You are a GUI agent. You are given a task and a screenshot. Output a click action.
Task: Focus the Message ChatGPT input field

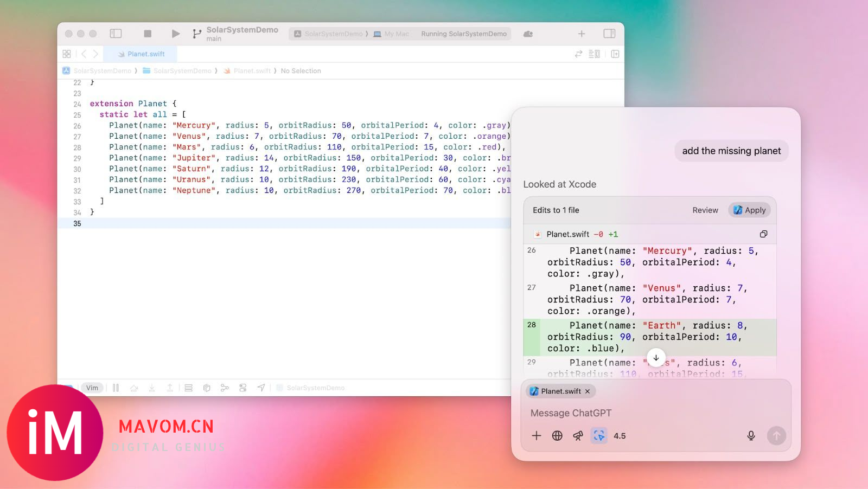click(656, 413)
